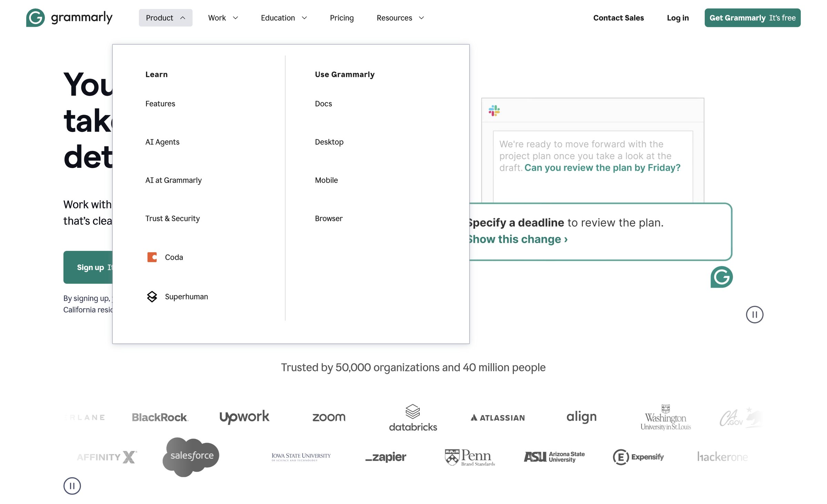The image size is (827, 504).
Task: Click the Slack message text box
Action: click(593, 166)
